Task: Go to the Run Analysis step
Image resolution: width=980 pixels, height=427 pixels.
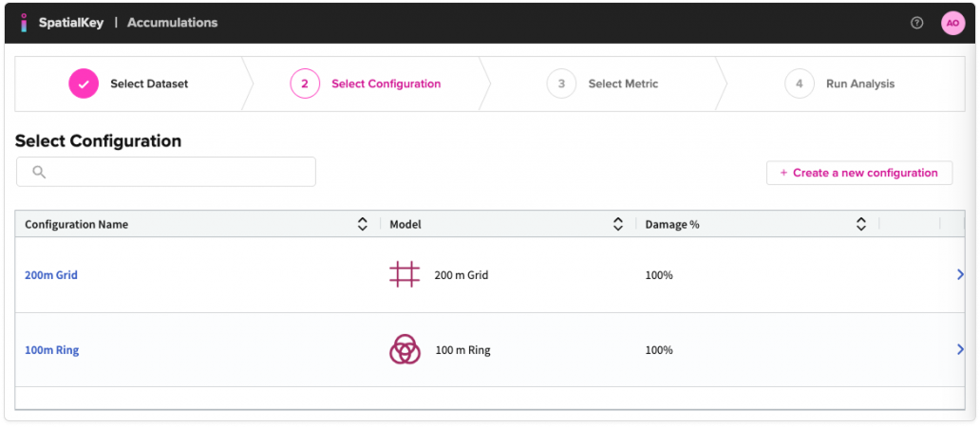Action: click(x=859, y=84)
